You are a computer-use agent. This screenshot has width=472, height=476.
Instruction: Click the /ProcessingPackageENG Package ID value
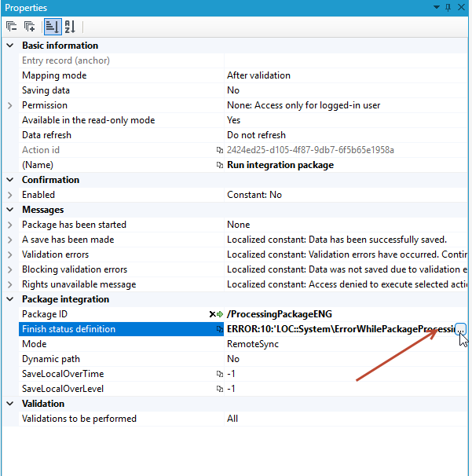[280, 314]
